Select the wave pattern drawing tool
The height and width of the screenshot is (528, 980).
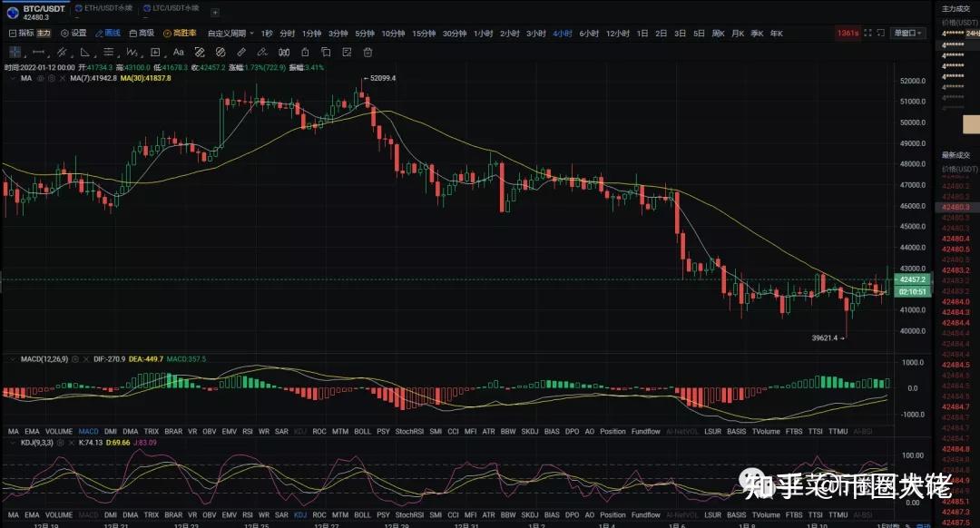pyautogui.click(x=132, y=52)
